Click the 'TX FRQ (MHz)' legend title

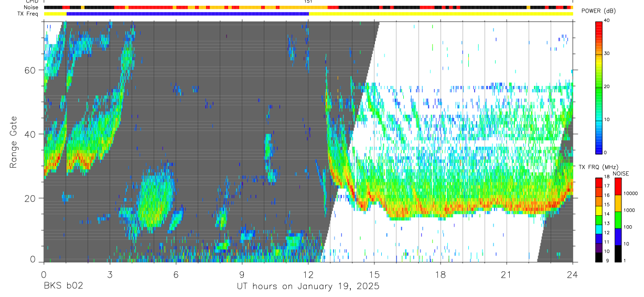click(x=598, y=167)
